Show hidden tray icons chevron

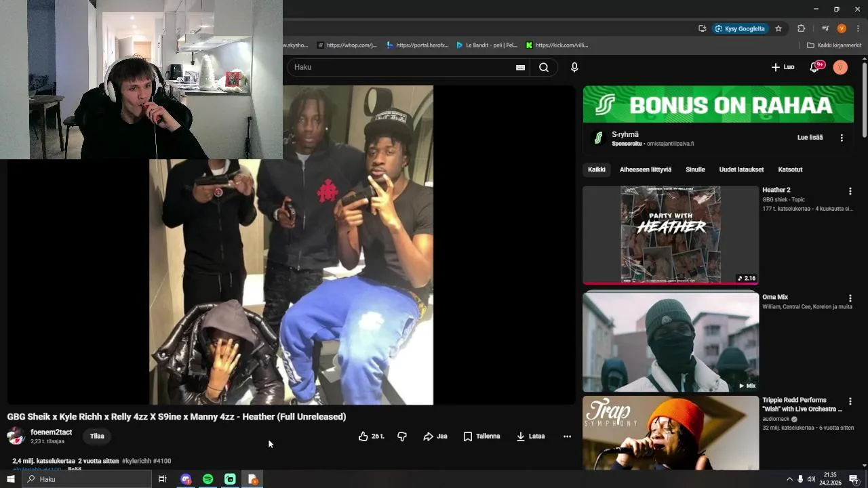point(789,479)
